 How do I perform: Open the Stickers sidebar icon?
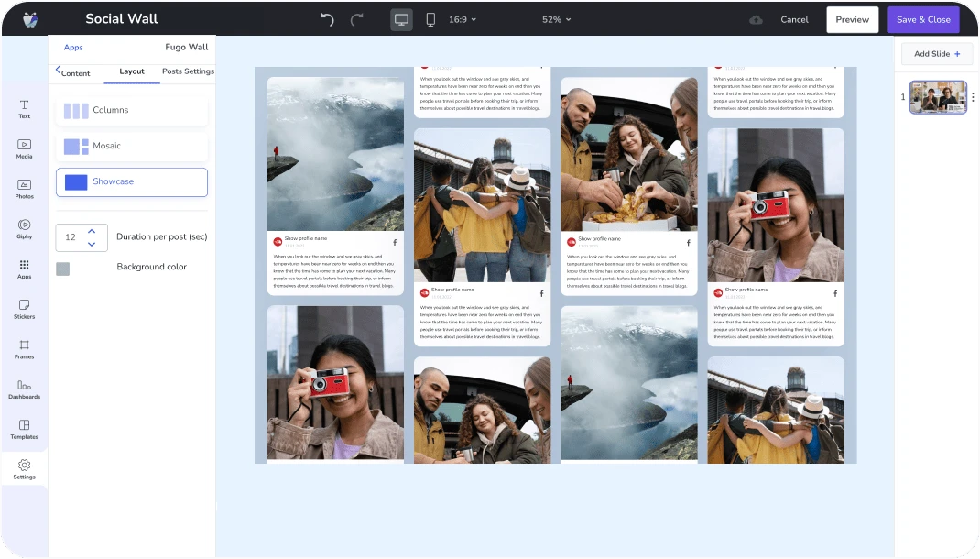(x=24, y=309)
